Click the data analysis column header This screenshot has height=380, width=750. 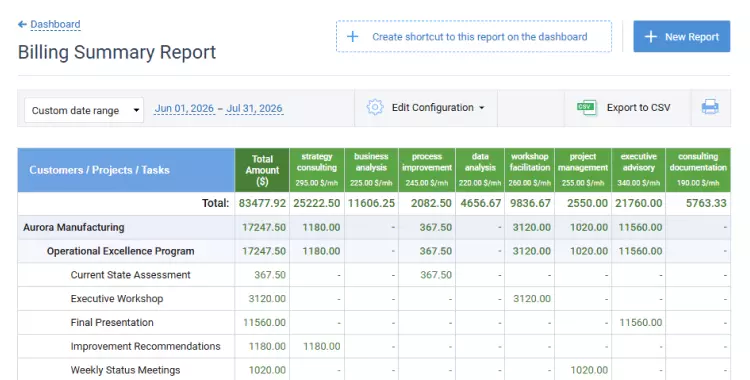[x=480, y=170]
